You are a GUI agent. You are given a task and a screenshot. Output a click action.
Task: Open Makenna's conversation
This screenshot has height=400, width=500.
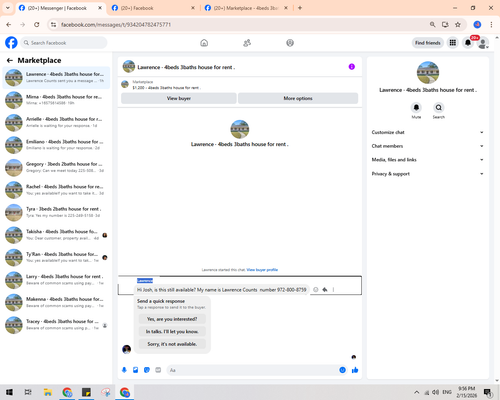[56, 302]
